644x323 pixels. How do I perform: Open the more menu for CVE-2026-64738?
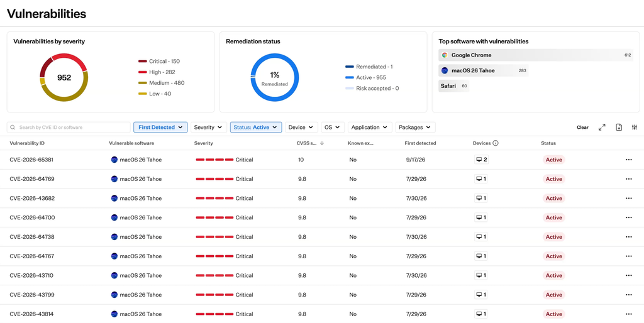pyautogui.click(x=628, y=237)
